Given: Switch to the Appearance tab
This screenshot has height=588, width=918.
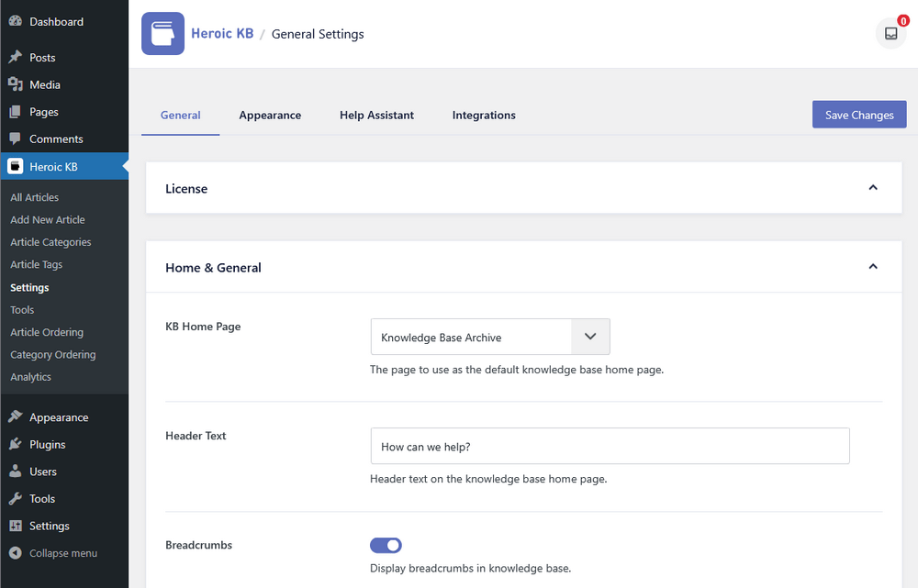Looking at the screenshot, I should coord(270,116).
